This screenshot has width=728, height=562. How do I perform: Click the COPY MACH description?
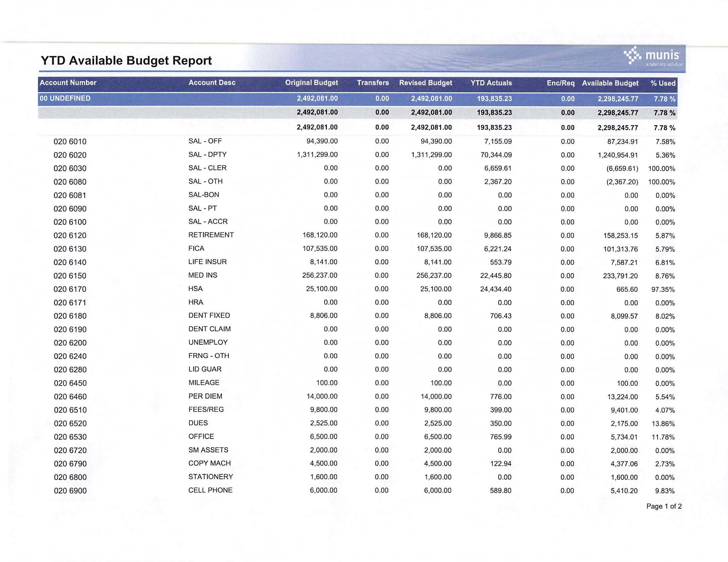[x=209, y=463]
